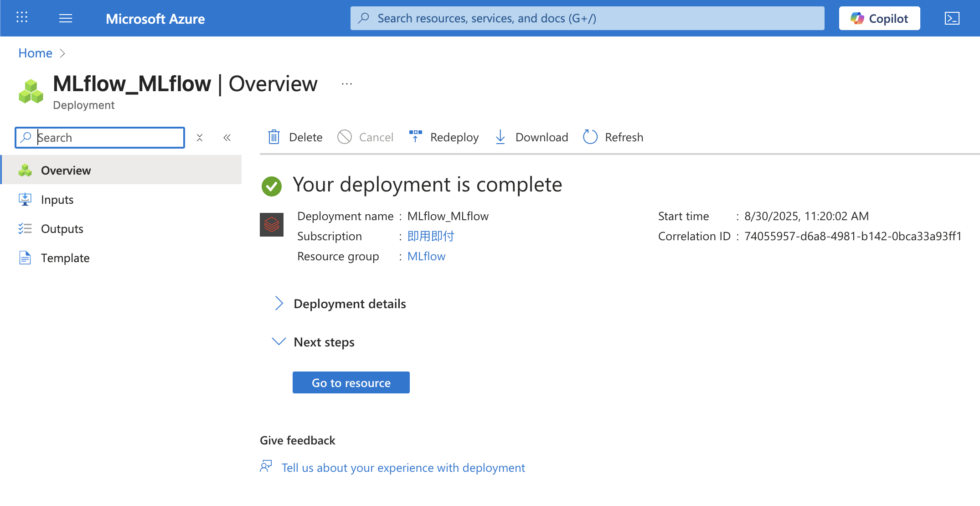Image resolution: width=980 pixels, height=506 pixels.
Task: Open the Azure portal apps grid icon
Action: pos(22,18)
